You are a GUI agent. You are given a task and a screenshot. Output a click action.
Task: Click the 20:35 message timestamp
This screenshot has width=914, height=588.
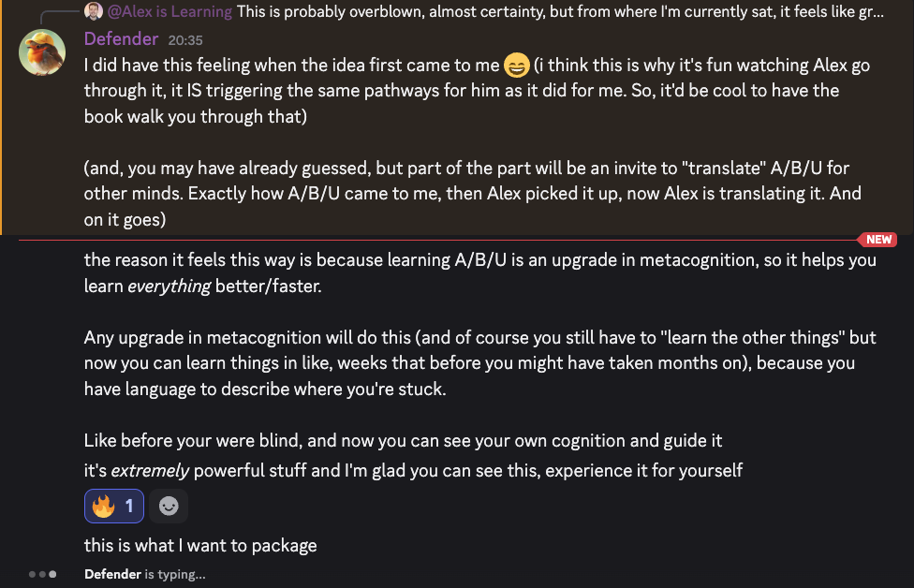point(184,40)
